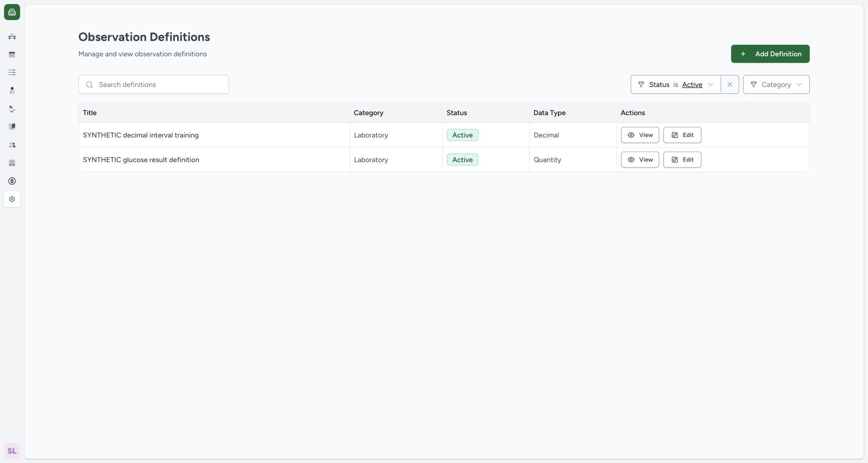Click Add Definition button

pos(770,54)
